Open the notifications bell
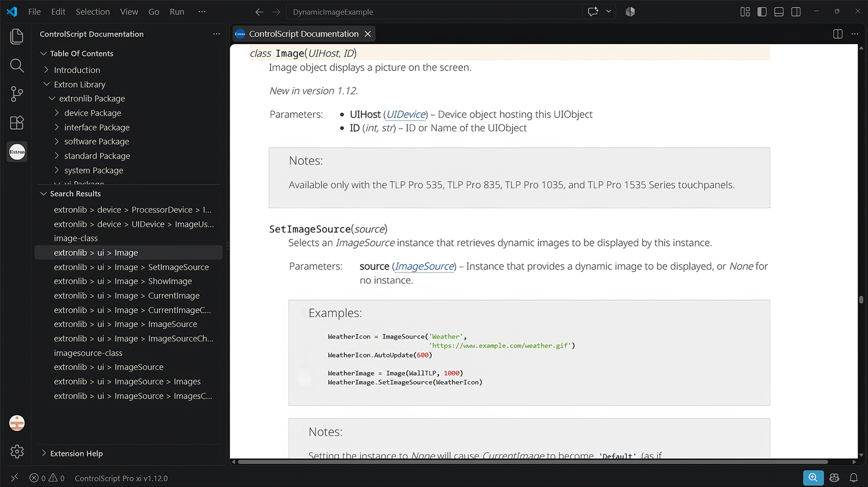The image size is (868, 487). [854, 478]
